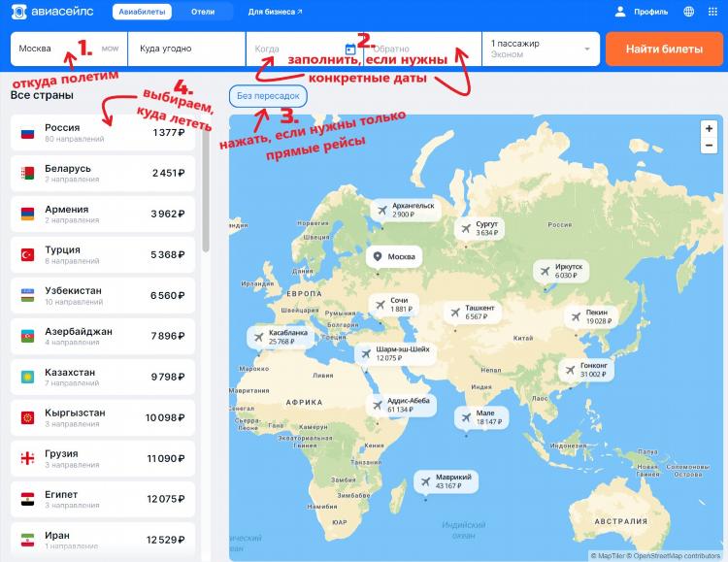This screenshot has height=562, width=728.
Task: Select the Мале airplane marker on map
Action: click(x=466, y=417)
